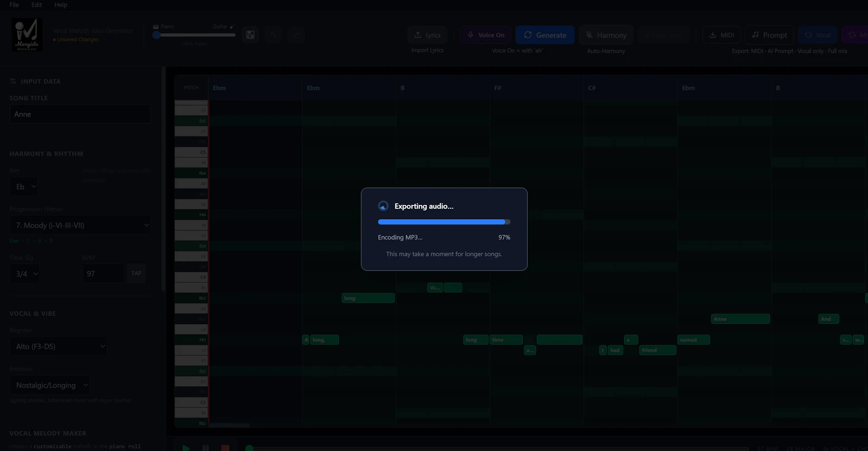Select the 'named' note block

point(693,340)
